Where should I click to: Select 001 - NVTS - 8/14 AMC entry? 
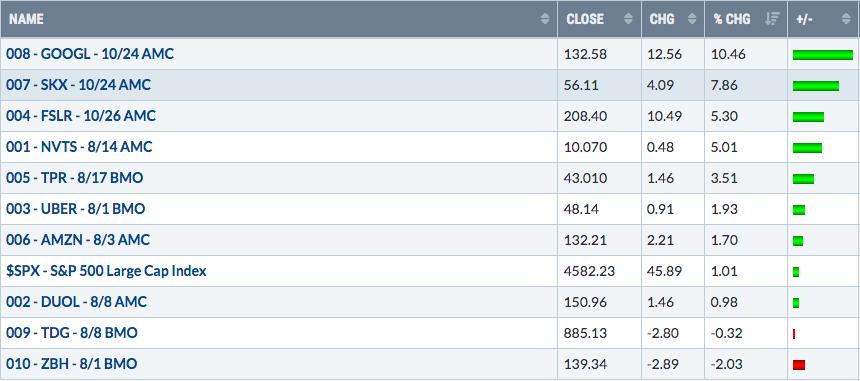80,147
